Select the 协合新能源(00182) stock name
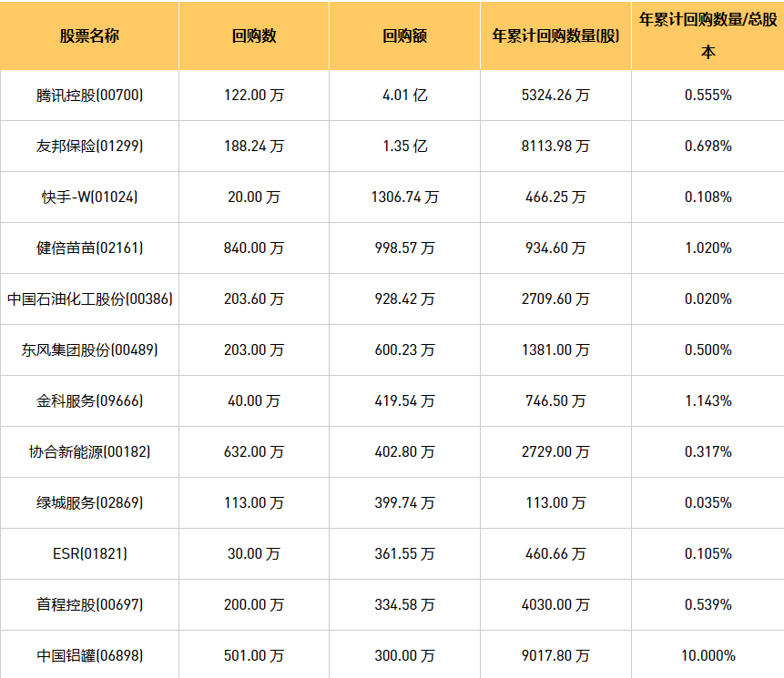 pyautogui.click(x=89, y=451)
